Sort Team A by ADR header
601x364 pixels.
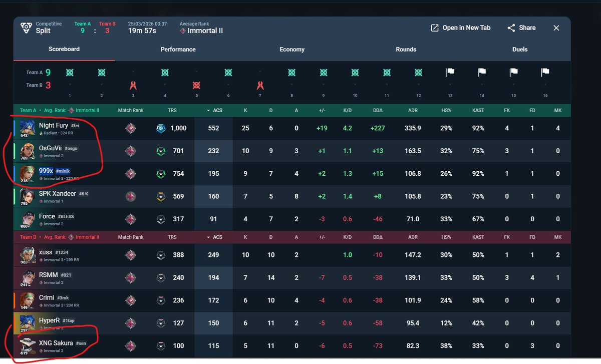point(413,110)
